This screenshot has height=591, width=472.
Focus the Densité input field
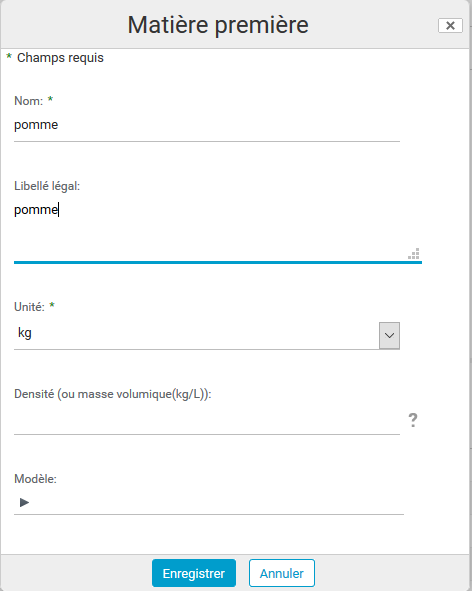pyautogui.click(x=207, y=421)
